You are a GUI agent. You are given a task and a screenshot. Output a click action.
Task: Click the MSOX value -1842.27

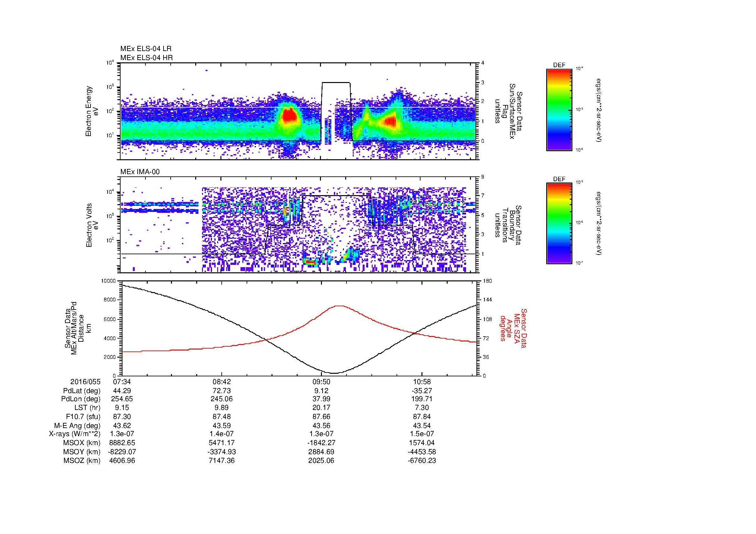321,443
